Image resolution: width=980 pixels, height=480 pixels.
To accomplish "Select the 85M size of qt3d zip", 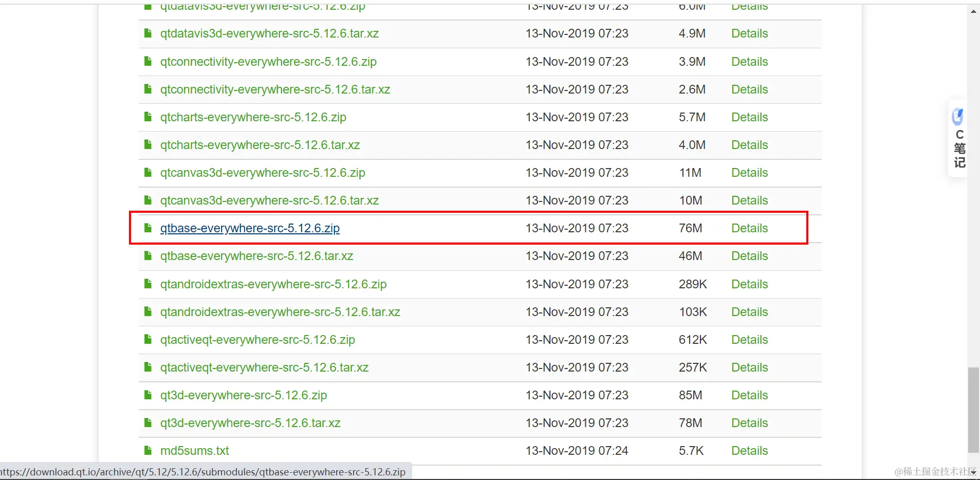I will point(690,395).
